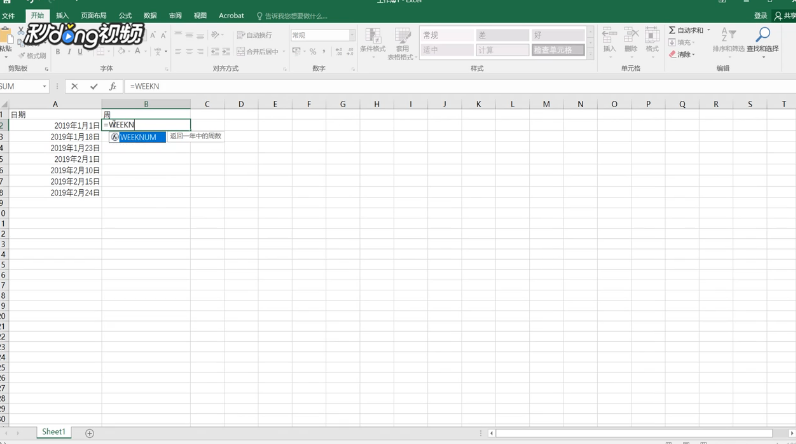Toggle Bold formatting
796x444 pixels.
(58, 52)
